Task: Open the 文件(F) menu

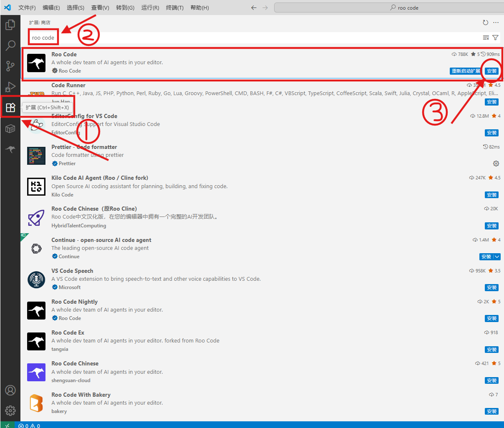Action: (x=27, y=8)
